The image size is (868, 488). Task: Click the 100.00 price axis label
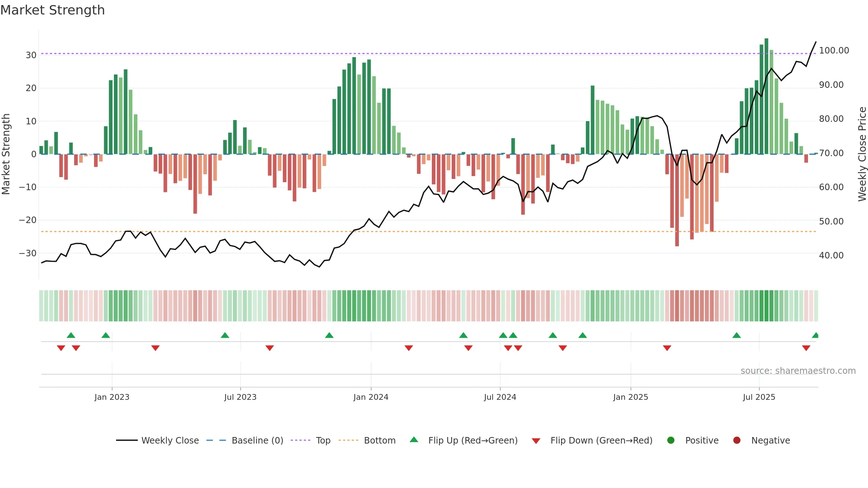point(834,50)
